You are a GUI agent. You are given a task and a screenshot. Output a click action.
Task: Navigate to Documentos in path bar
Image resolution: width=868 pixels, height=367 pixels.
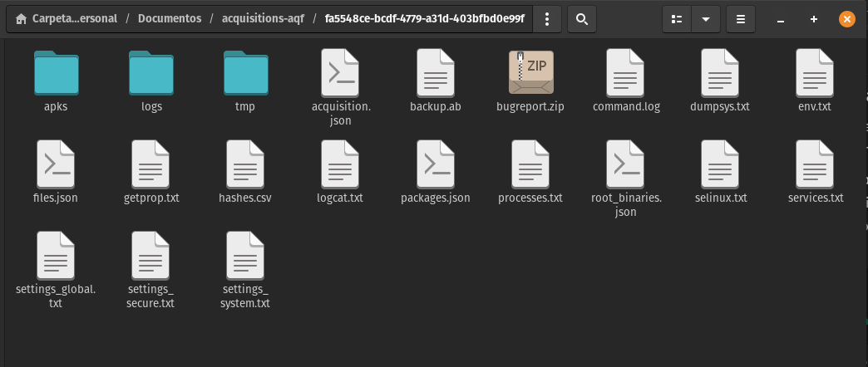170,19
